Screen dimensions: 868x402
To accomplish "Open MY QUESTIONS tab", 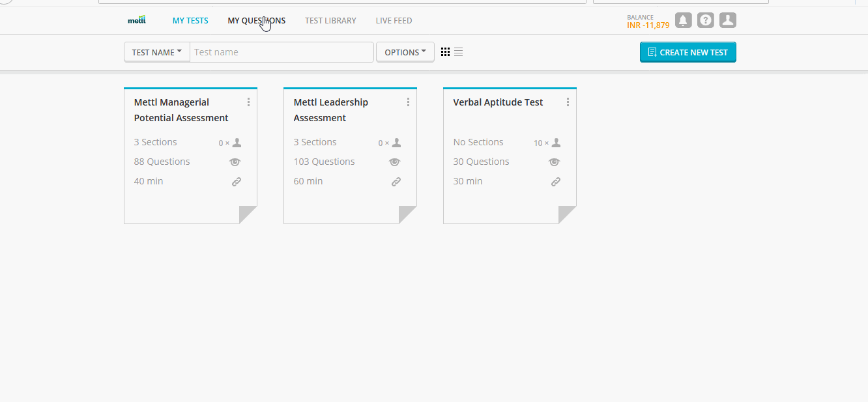I will click(x=257, y=21).
